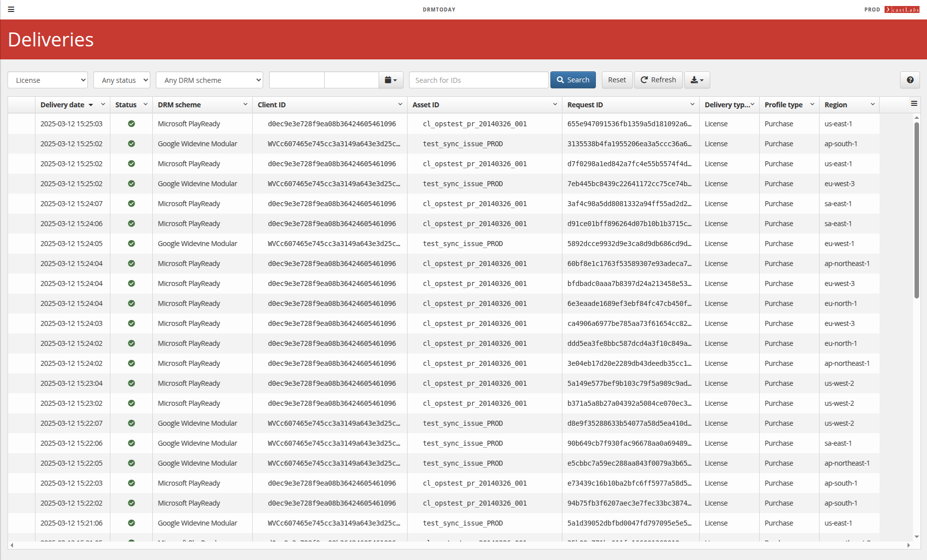Click the Refresh button
Image resolution: width=927 pixels, height=560 pixels.
[x=658, y=80]
